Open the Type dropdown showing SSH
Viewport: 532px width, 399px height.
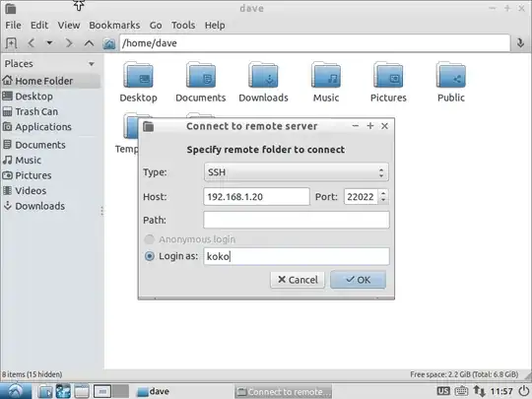click(297, 172)
